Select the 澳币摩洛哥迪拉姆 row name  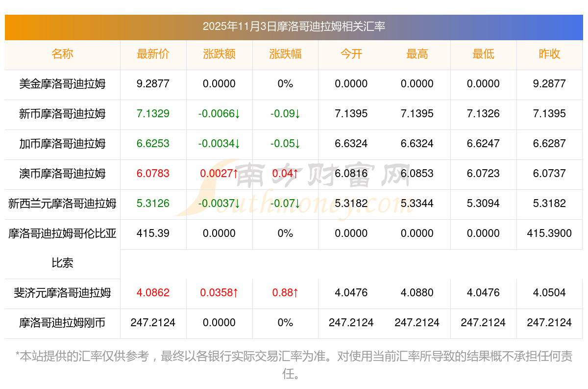pos(62,174)
